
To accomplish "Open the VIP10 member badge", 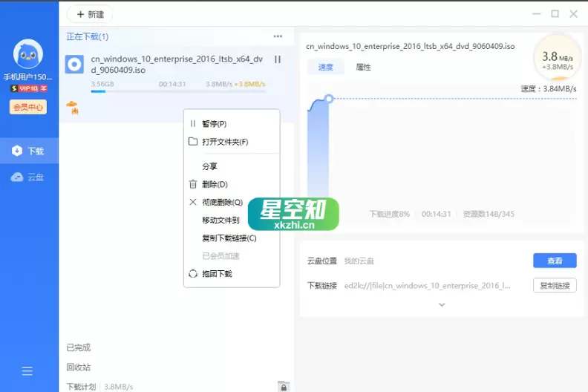I will (28, 88).
